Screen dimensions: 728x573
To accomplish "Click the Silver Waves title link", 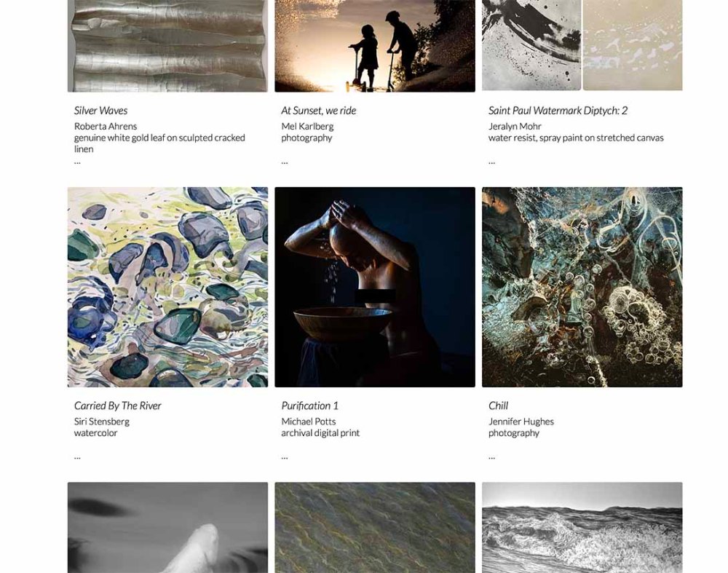I will point(100,111).
